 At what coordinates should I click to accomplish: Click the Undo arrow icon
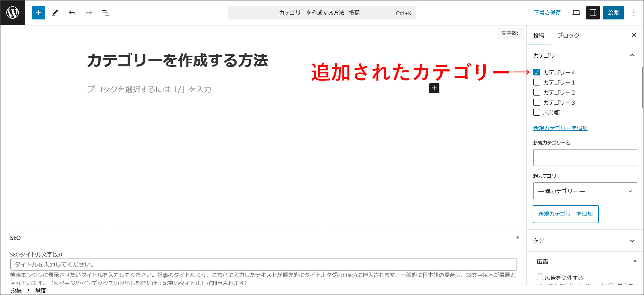pos(72,13)
